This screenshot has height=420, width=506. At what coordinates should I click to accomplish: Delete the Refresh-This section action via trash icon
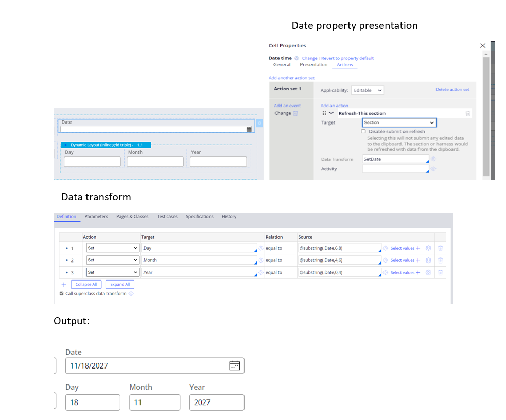467,113
